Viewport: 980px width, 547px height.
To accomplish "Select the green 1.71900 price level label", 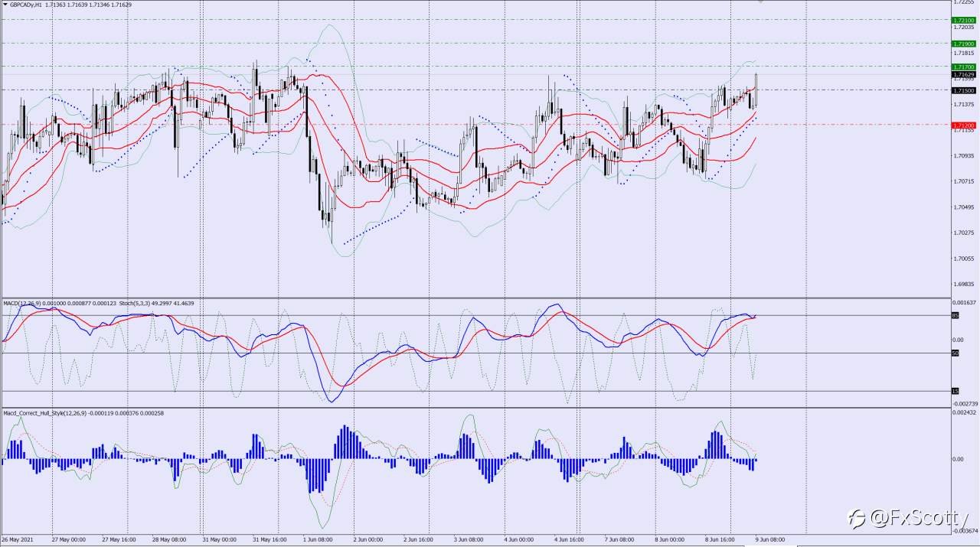I will [x=963, y=44].
